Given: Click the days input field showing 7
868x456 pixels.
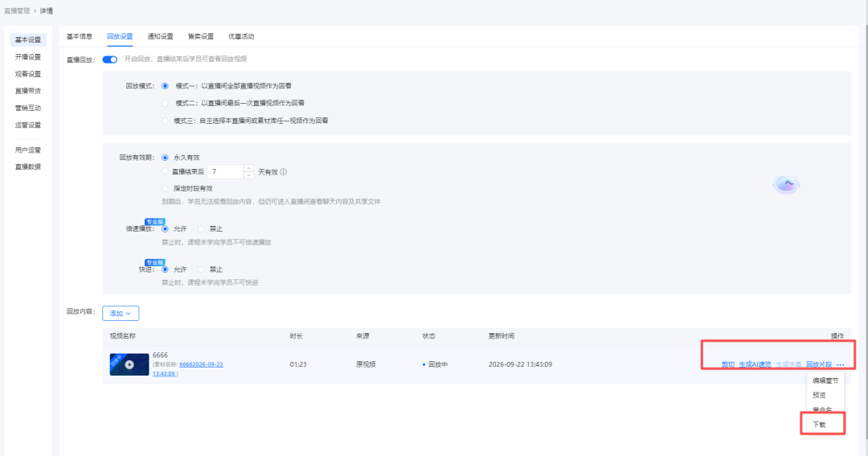Looking at the screenshot, I should 225,172.
